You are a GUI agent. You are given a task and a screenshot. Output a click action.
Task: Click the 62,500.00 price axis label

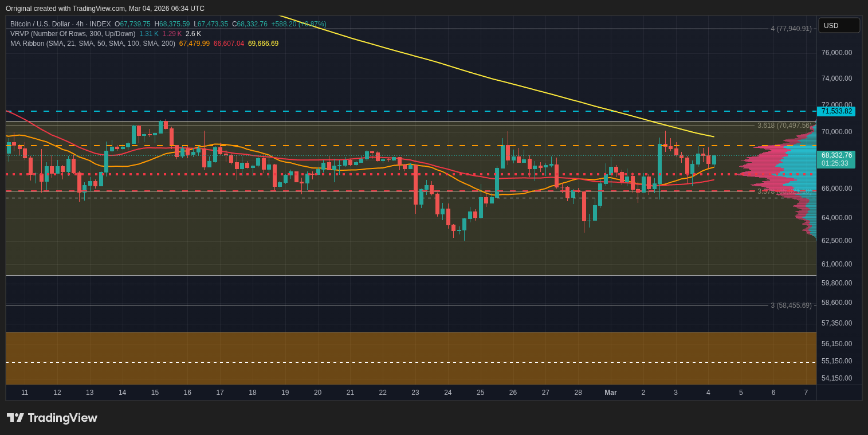point(836,241)
